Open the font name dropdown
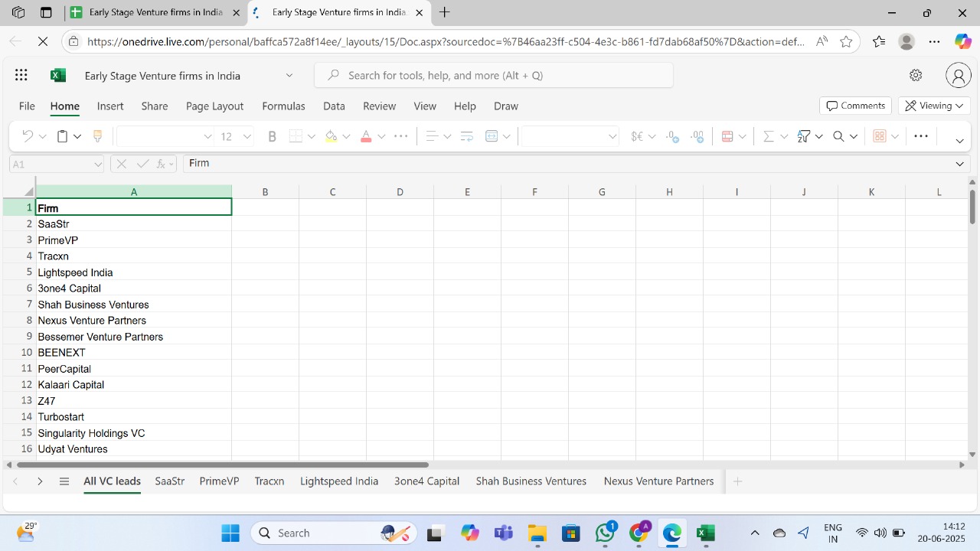 coord(207,136)
